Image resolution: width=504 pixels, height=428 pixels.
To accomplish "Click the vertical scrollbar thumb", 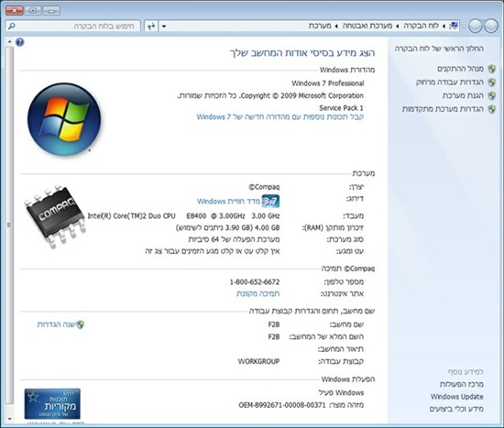I will (x=9, y=225).
